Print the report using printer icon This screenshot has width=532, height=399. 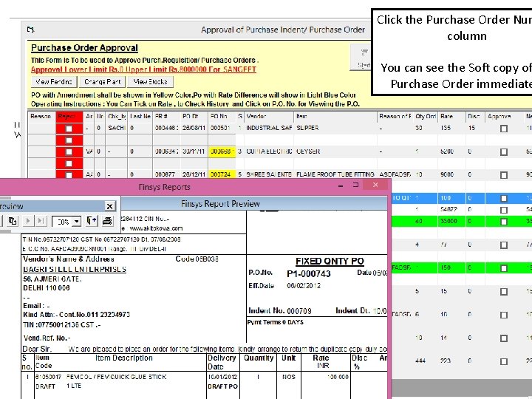click(107, 221)
